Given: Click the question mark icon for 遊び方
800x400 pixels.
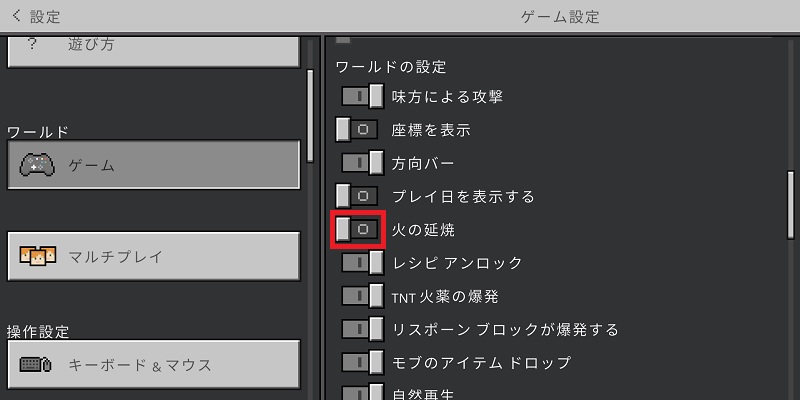Looking at the screenshot, I should click(32, 45).
